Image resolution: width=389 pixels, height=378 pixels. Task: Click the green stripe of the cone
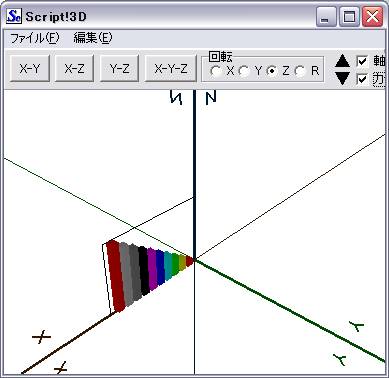click(x=175, y=265)
